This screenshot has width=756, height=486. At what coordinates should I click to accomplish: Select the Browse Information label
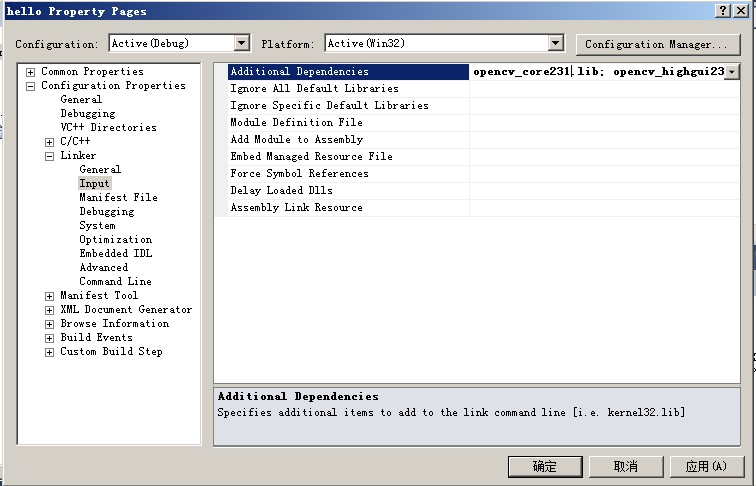pyautogui.click(x=115, y=323)
